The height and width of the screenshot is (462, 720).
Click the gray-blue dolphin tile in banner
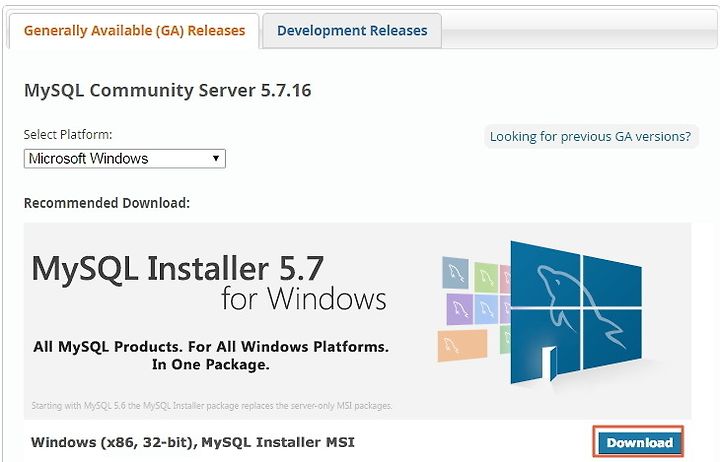[456, 273]
